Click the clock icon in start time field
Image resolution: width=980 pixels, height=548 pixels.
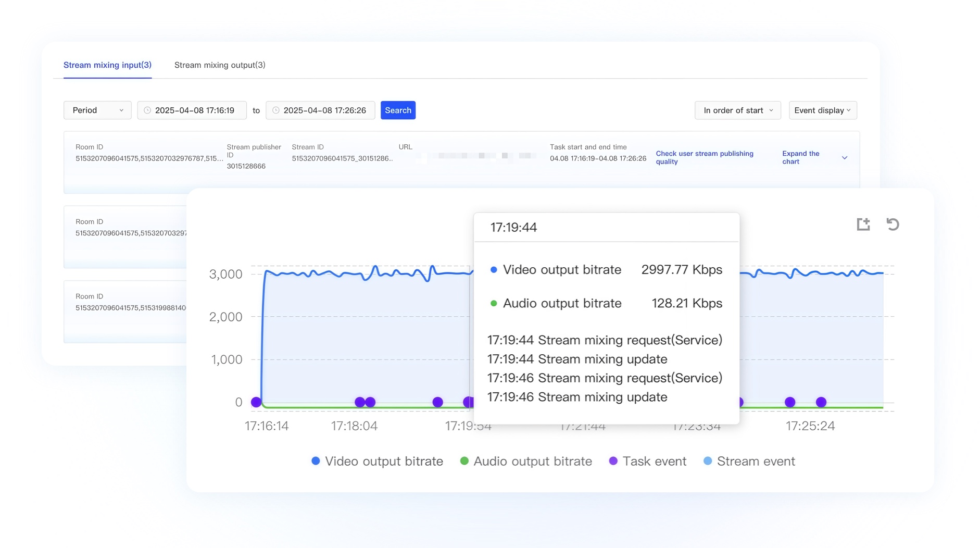[x=147, y=110]
